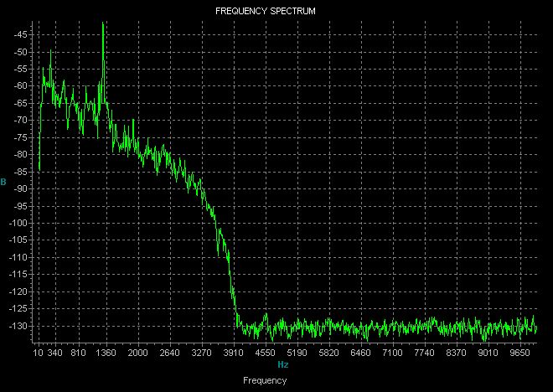
Task: Click the 1360 x-axis label
Action: point(106,353)
